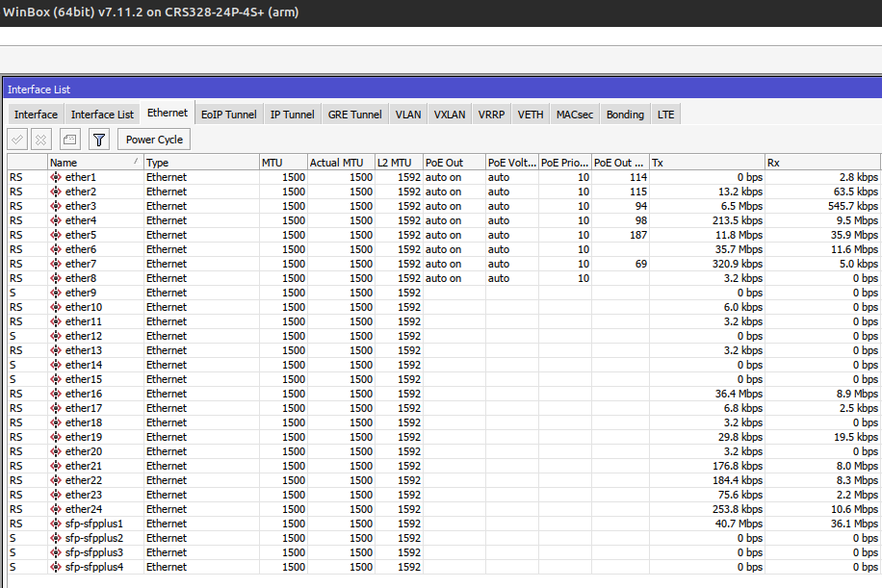
Task: Switch to the VLAN tab
Action: click(408, 115)
